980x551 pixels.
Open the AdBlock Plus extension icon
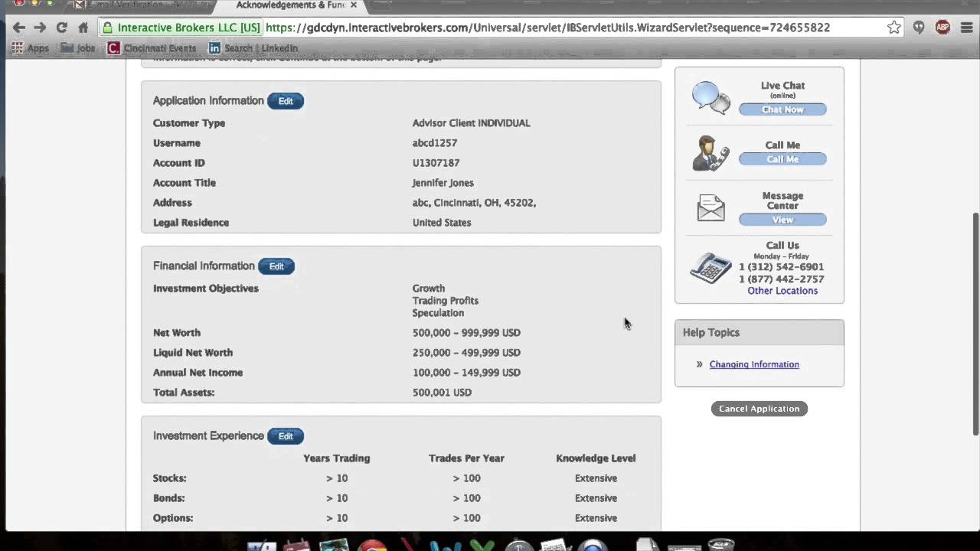coord(942,28)
